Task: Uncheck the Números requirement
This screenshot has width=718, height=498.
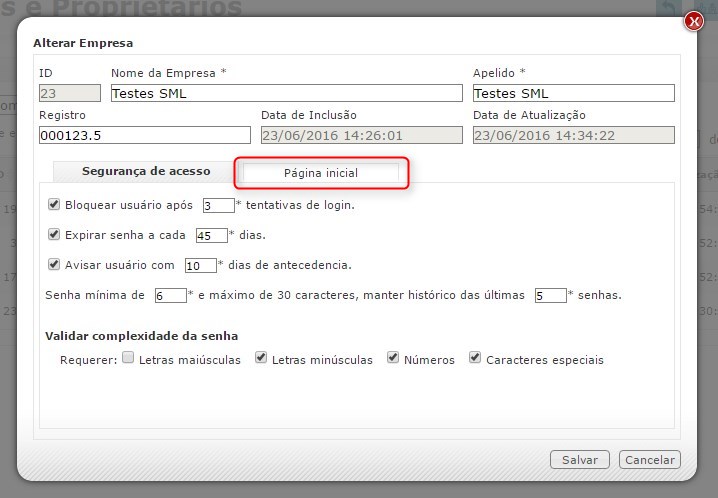Action: click(x=393, y=358)
